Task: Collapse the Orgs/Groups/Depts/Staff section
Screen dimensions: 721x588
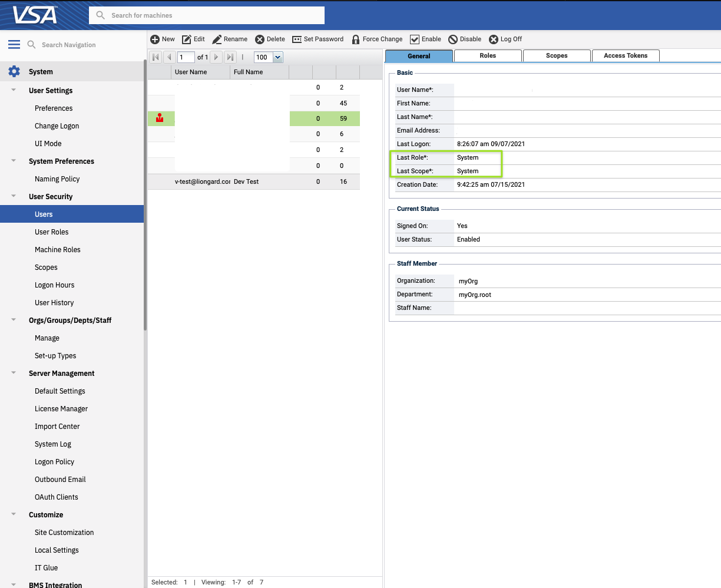Action: click(14, 320)
